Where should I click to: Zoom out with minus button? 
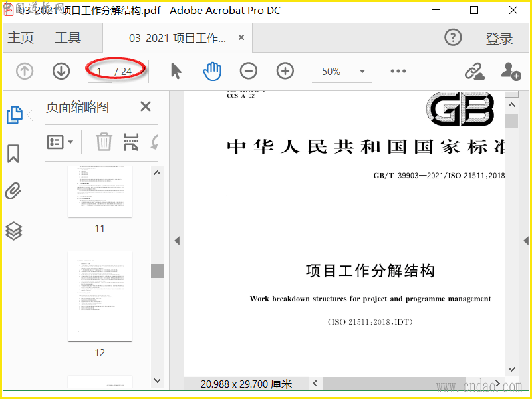248,71
